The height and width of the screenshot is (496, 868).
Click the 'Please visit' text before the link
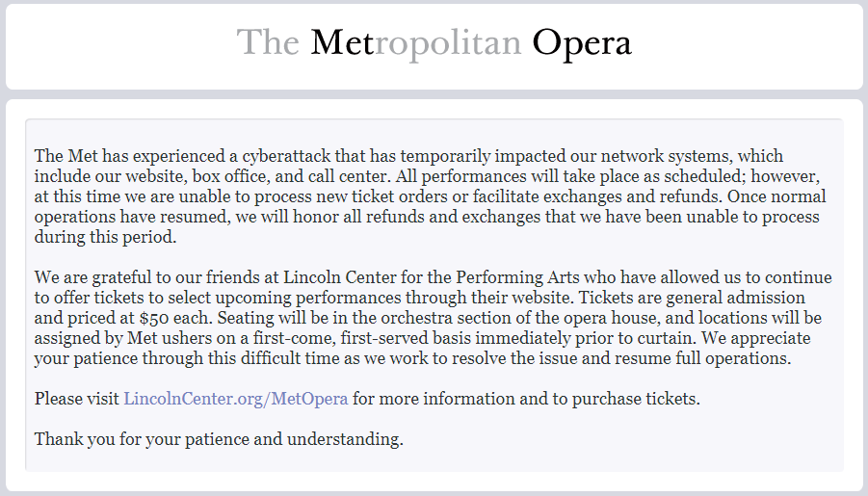pyautogui.click(x=77, y=399)
